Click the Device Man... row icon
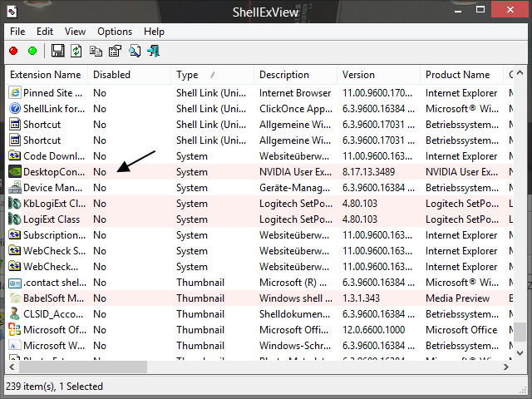Screen dimensions: 532x399 pyautogui.click(x=15, y=188)
